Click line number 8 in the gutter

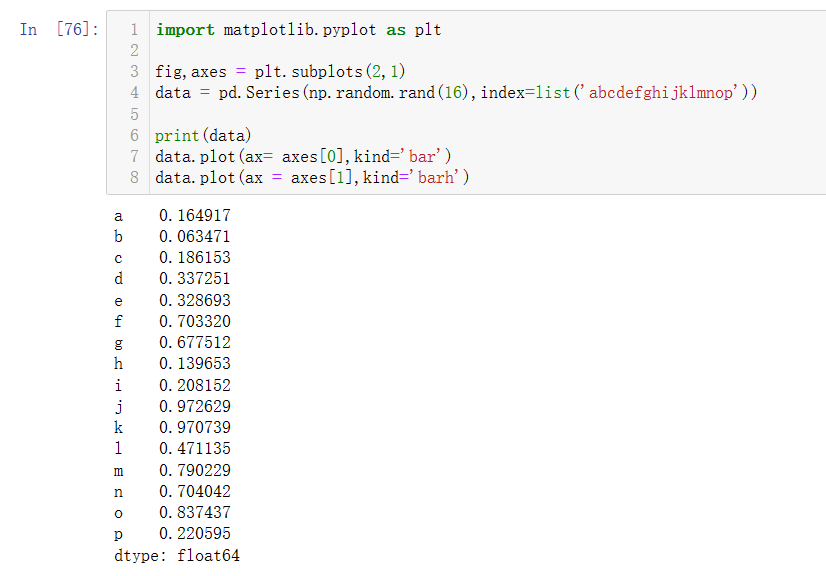(x=134, y=178)
